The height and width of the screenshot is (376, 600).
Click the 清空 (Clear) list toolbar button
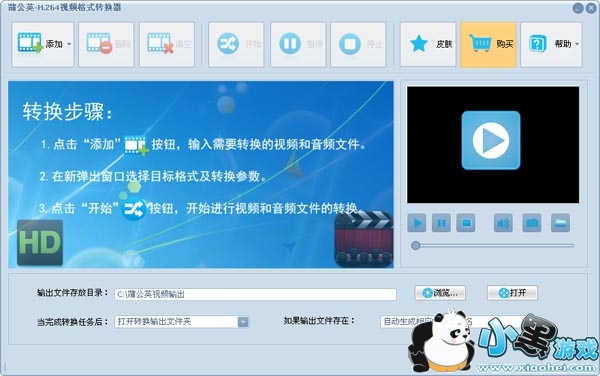pyautogui.click(x=167, y=44)
